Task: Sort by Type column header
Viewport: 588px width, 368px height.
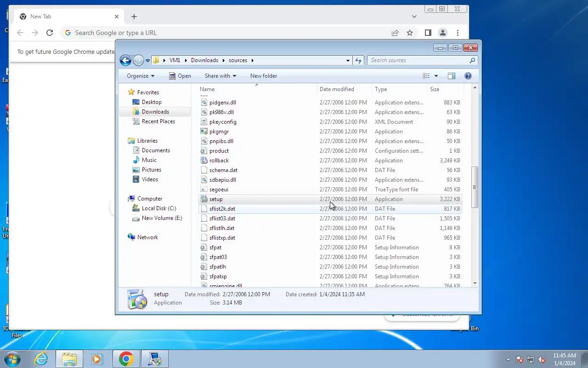Action: coord(400,89)
